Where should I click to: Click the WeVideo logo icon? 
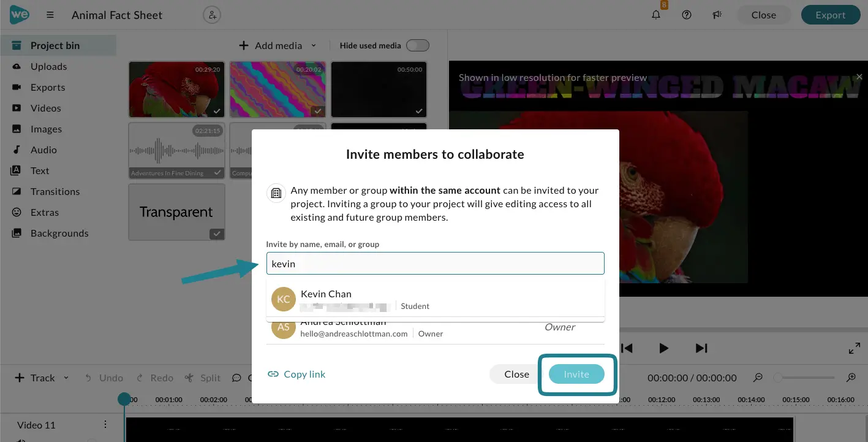20,15
